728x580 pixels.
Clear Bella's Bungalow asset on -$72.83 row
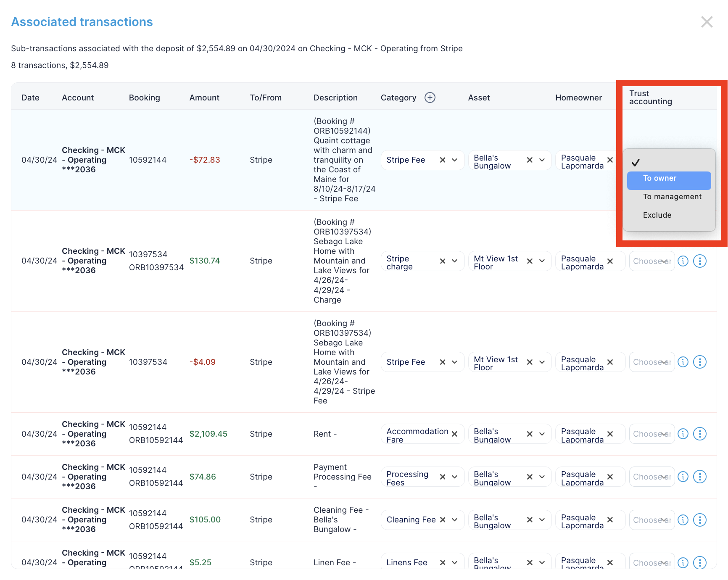point(530,160)
